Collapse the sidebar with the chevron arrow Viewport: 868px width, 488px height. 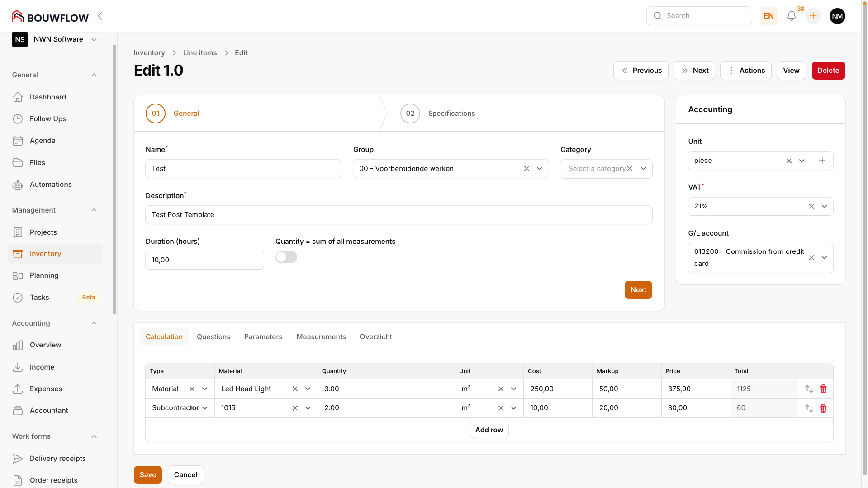click(x=100, y=16)
